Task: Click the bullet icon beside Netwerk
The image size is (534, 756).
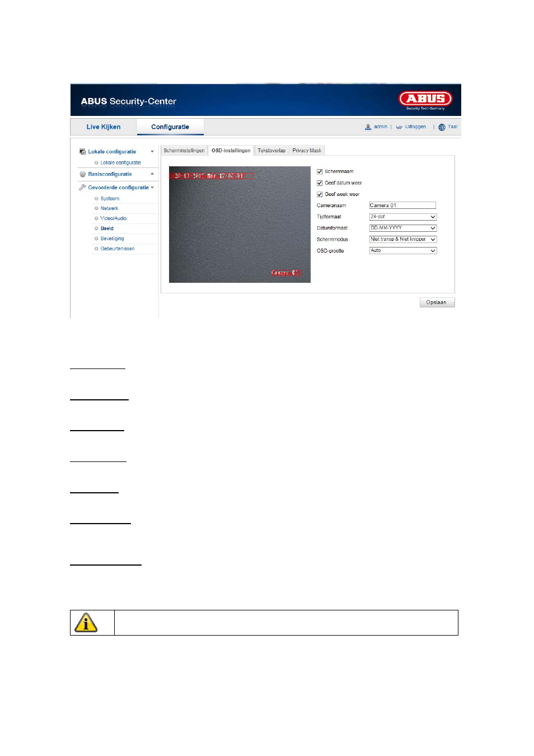Action: pos(96,208)
